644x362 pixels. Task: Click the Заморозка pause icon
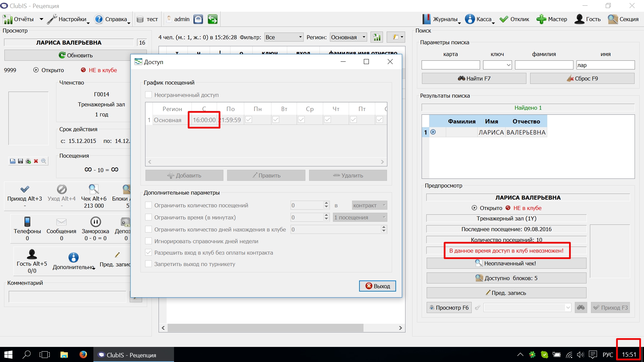click(x=95, y=221)
